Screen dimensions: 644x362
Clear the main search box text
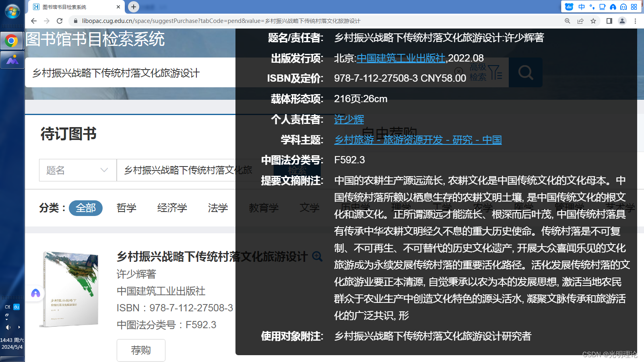[459, 72]
